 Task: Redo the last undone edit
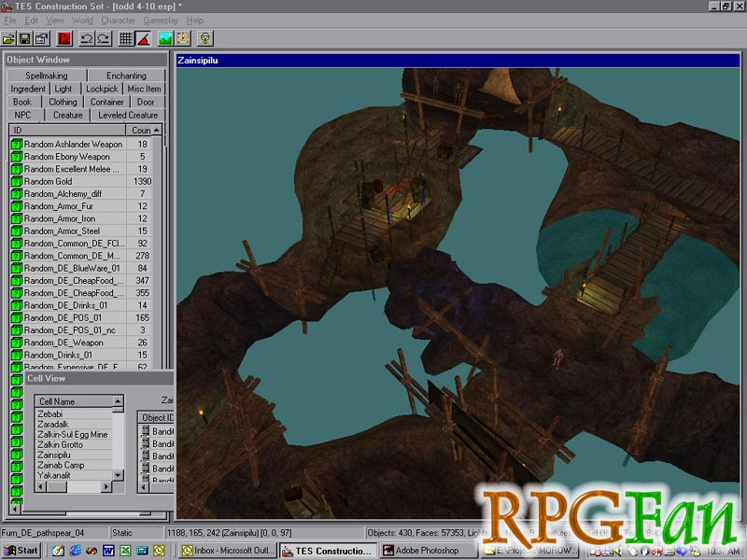click(104, 38)
